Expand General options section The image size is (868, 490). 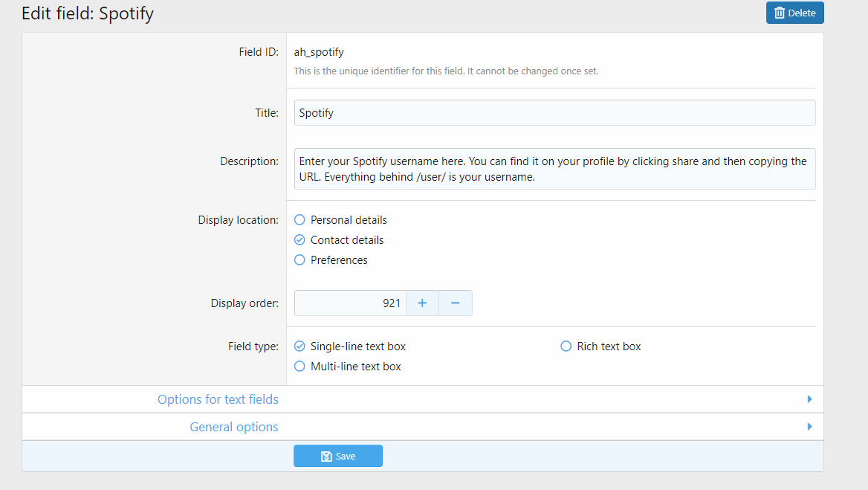tap(423, 427)
